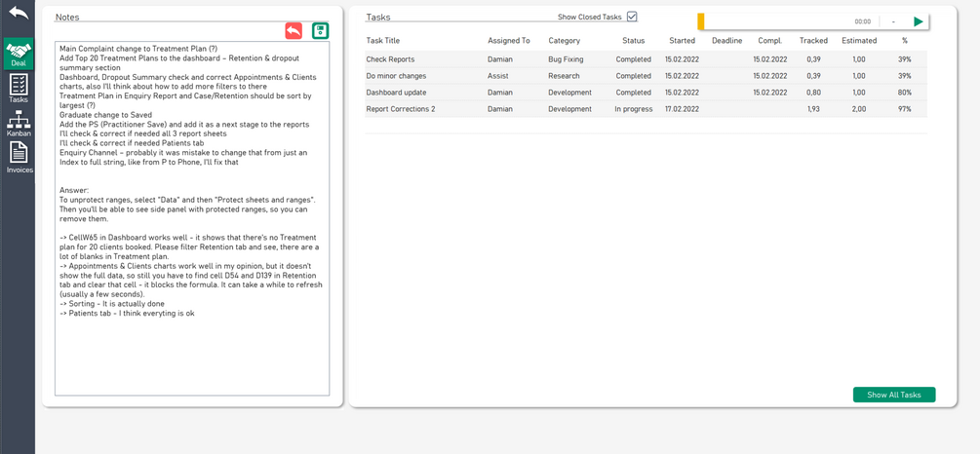Save notes with the green disk icon
Viewport: 980px width, 454px height.
321,30
